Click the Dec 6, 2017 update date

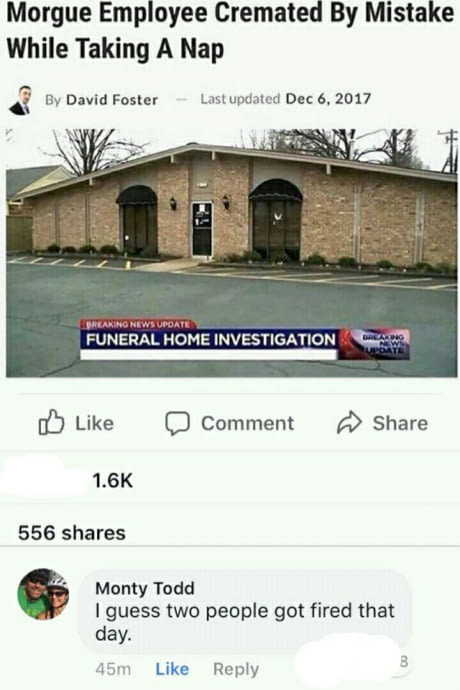click(328, 99)
